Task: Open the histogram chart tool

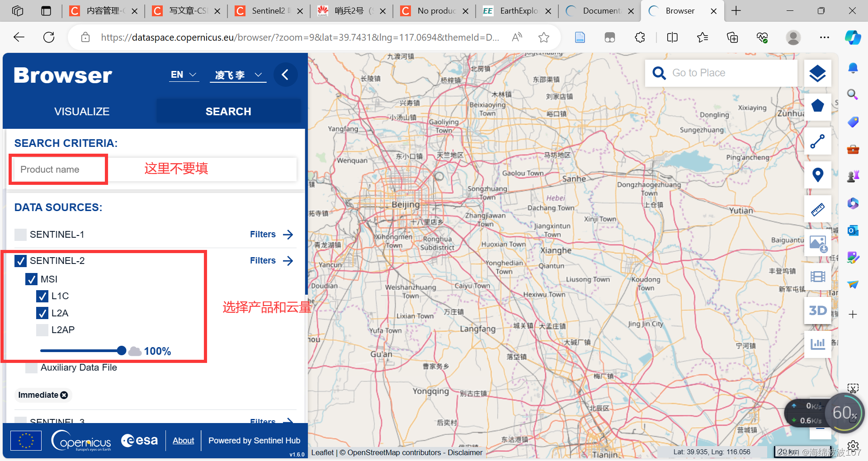Action: [x=817, y=344]
